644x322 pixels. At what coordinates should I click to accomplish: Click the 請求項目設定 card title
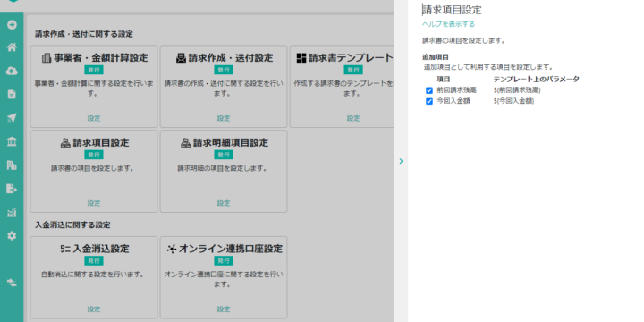pos(101,143)
